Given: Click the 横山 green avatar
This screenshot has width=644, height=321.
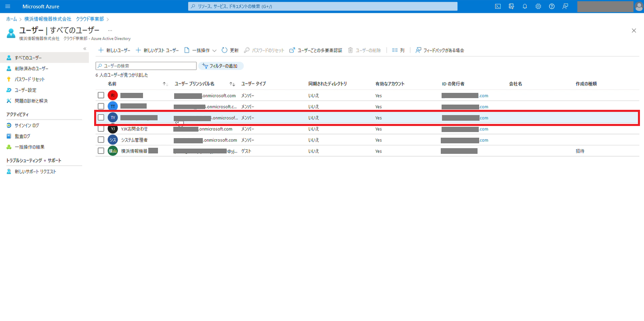Looking at the screenshot, I should (x=113, y=151).
